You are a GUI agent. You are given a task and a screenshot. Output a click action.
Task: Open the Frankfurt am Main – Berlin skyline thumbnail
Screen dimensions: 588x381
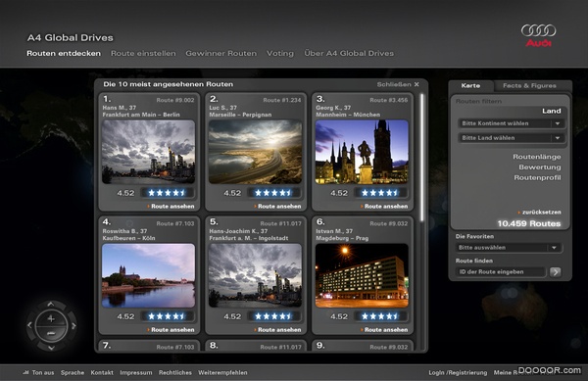point(149,152)
